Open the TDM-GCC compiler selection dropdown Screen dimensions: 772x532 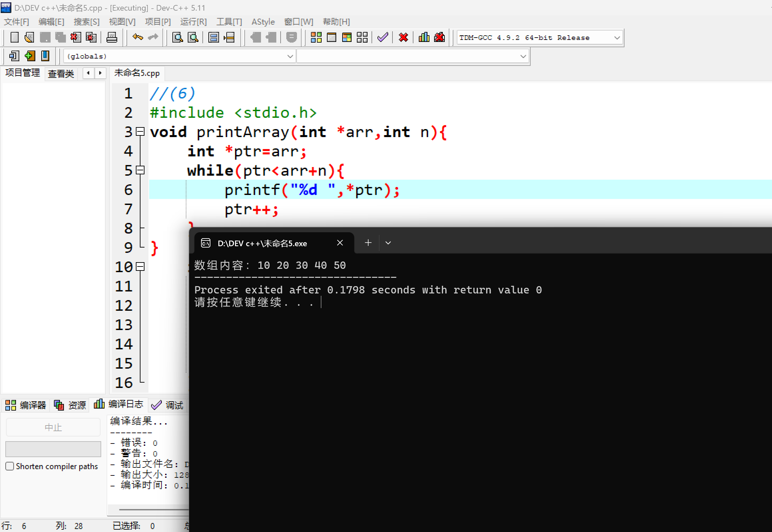[617, 38]
